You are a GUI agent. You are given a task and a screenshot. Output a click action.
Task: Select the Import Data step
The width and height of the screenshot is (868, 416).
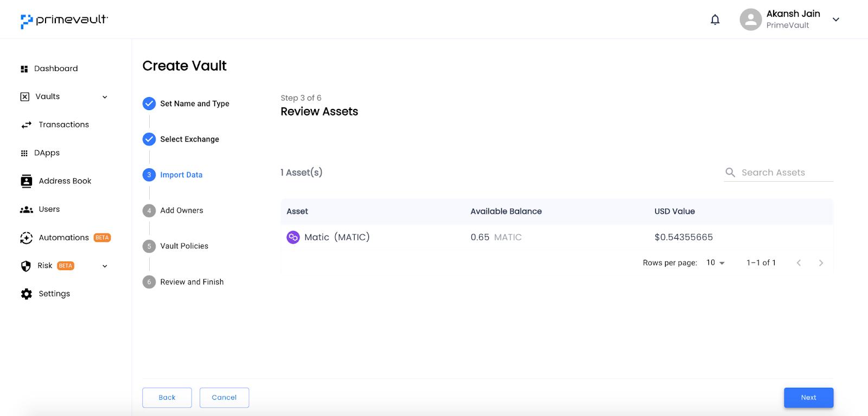coord(173,175)
